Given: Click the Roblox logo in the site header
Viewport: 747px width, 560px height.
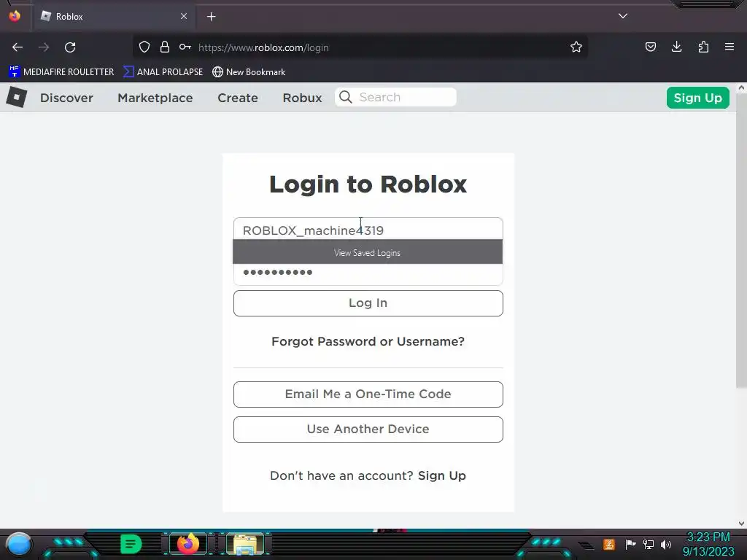Looking at the screenshot, I should point(17,97).
